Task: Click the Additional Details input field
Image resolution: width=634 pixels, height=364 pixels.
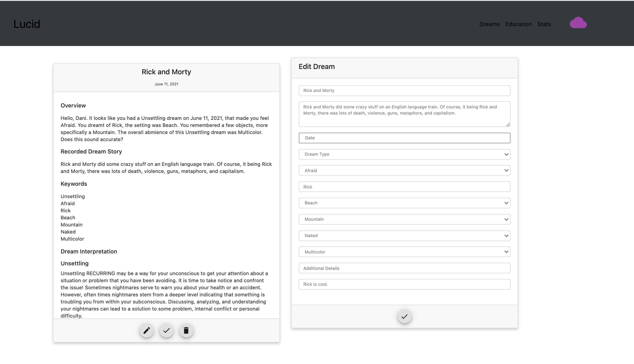Action: click(404, 268)
